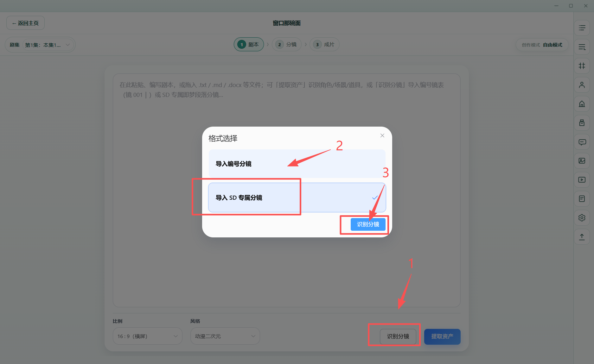594x364 pixels.
Task: Go back via 返回主页 button
Action: click(x=25, y=23)
